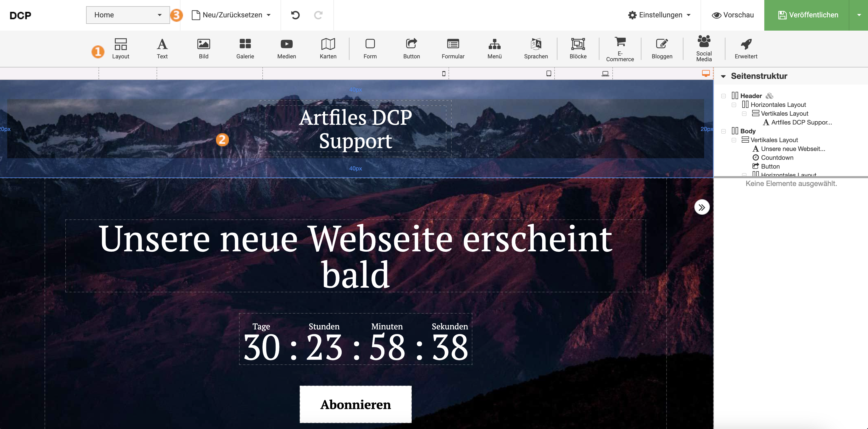This screenshot has width=868, height=429.
Task: Open the Formular tool
Action: pos(453,49)
